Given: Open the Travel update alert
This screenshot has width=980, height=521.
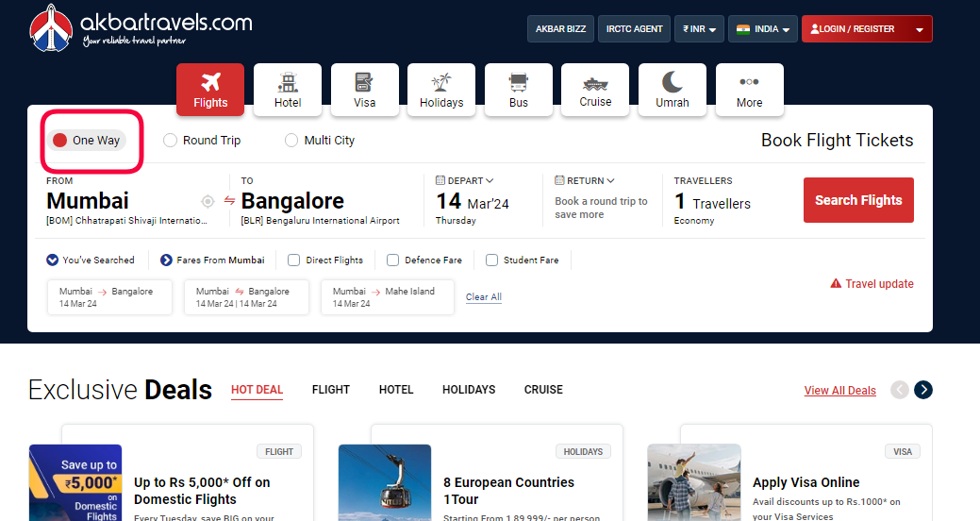Looking at the screenshot, I should coord(872,283).
